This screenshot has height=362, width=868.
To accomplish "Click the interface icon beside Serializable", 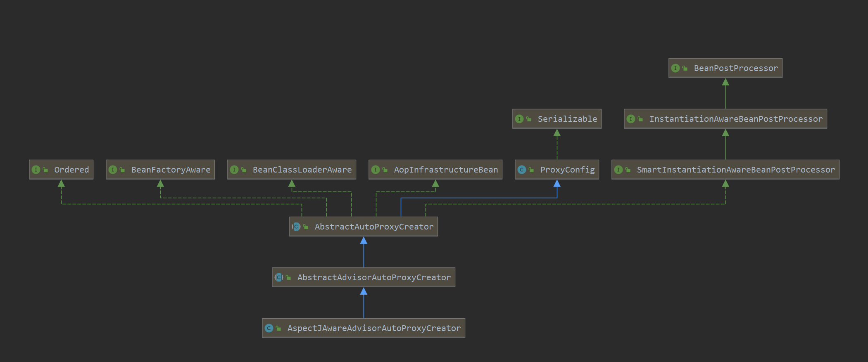I will (519, 119).
